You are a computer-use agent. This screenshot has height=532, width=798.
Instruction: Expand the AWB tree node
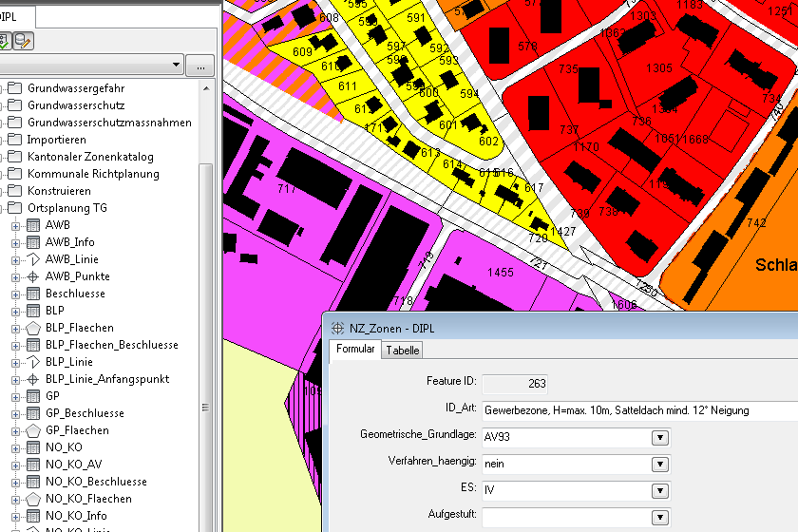15,225
